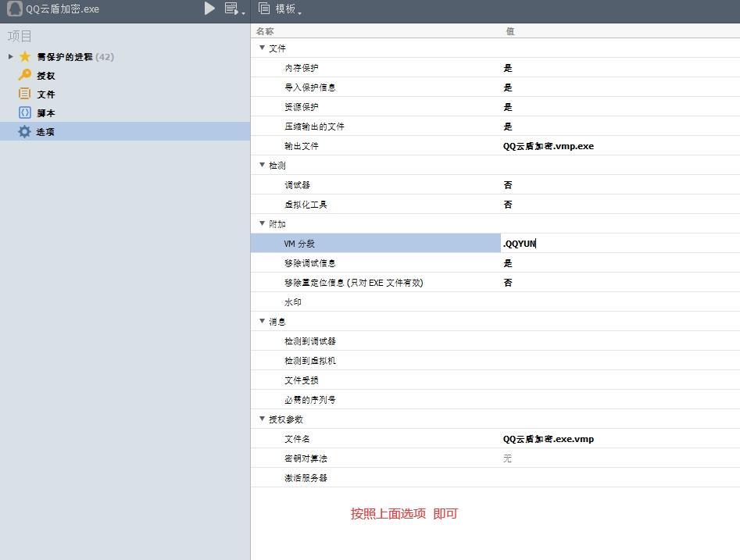The height and width of the screenshot is (560, 740).
Task: Open the build options list icon
Action: pyautogui.click(x=231, y=8)
